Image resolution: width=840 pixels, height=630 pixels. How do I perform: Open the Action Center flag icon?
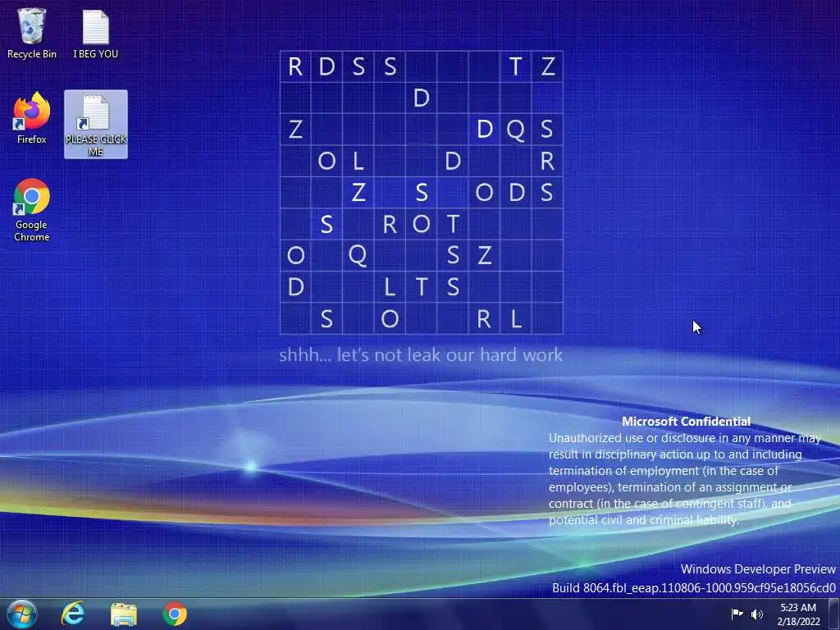[x=737, y=614]
